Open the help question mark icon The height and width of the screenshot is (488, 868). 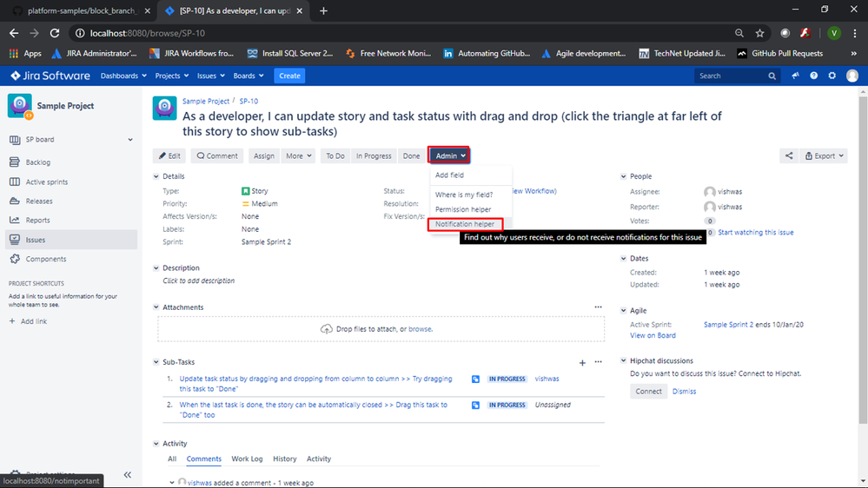tap(814, 76)
